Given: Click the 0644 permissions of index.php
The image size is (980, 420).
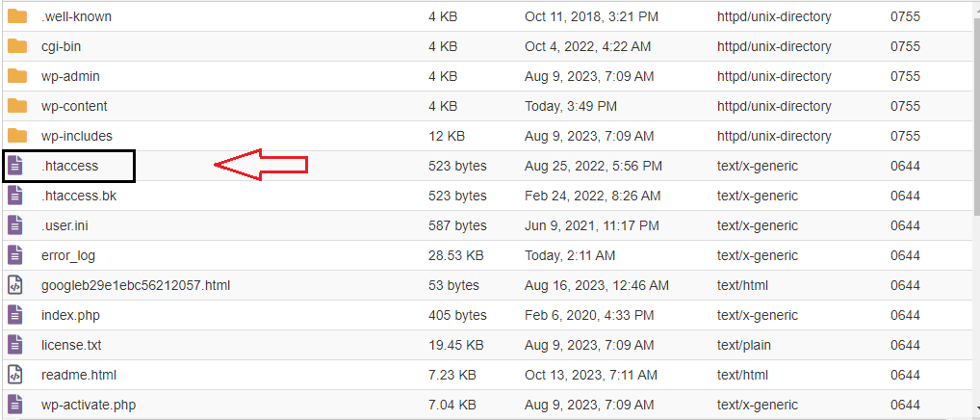Looking at the screenshot, I should pos(905,316).
